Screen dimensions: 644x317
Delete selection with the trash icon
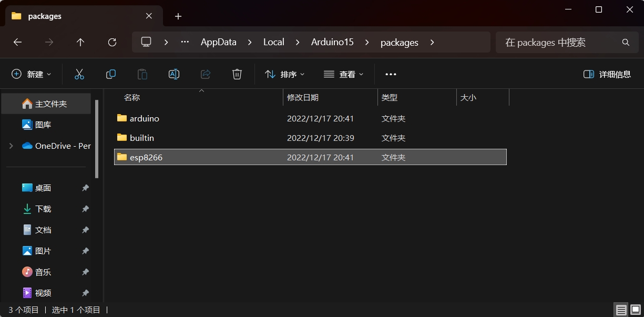(x=237, y=74)
